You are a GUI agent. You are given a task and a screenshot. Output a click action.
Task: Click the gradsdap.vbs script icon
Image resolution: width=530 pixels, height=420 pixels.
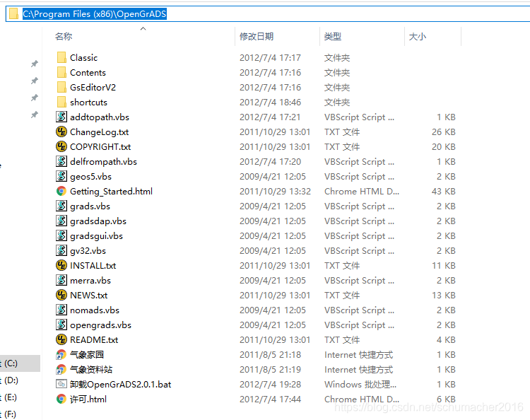(x=61, y=221)
